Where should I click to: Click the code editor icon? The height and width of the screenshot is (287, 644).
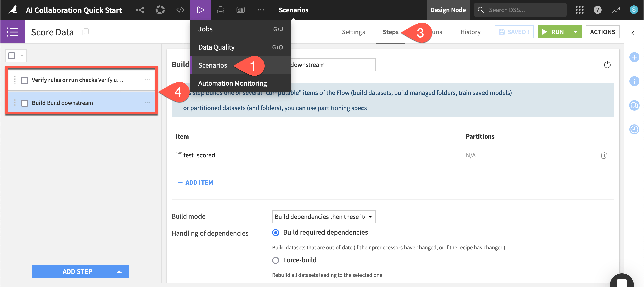coord(180,9)
